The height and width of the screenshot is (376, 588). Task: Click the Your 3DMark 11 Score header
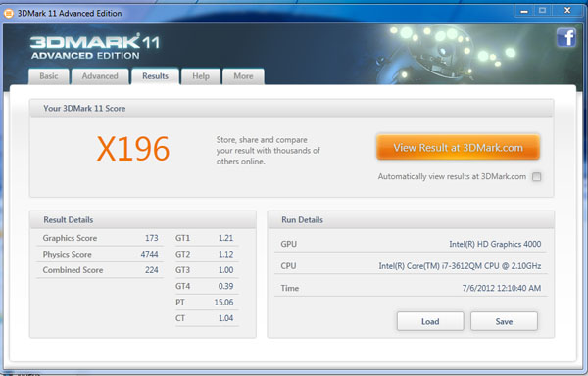tap(291, 109)
